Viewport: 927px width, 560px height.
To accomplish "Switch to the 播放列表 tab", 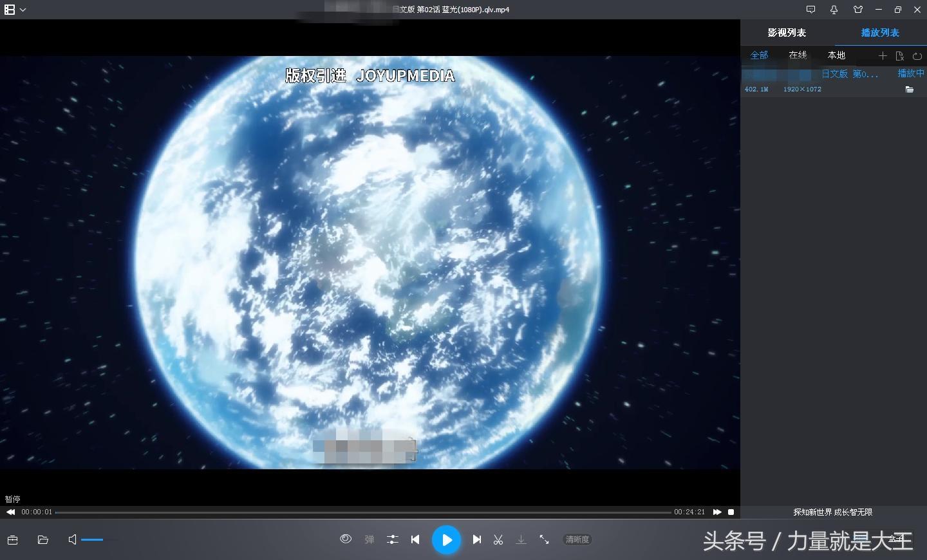I will (880, 33).
